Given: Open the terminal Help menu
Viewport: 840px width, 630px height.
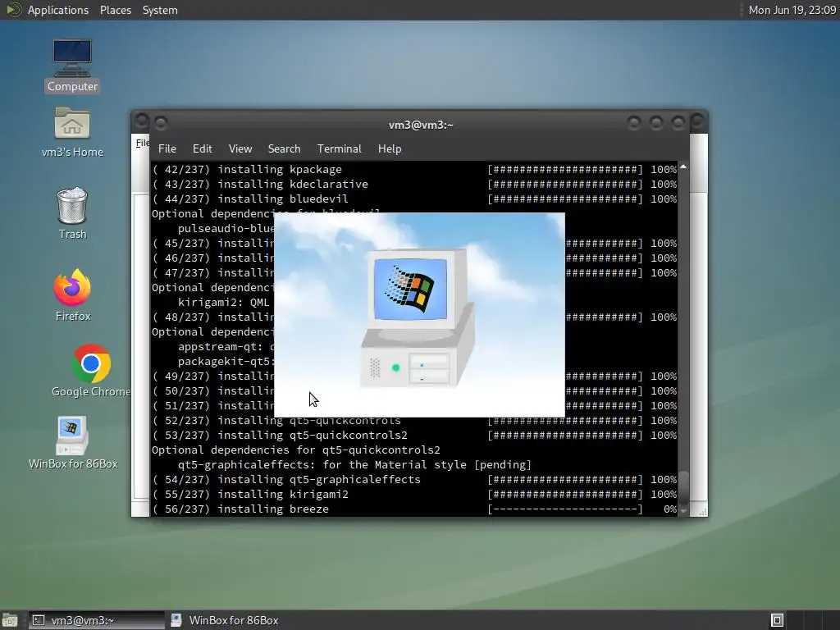Looking at the screenshot, I should [x=390, y=148].
